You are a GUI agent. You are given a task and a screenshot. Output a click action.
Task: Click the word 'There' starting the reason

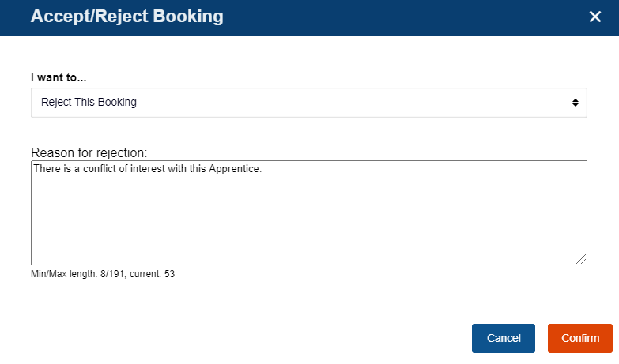tap(46, 168)
